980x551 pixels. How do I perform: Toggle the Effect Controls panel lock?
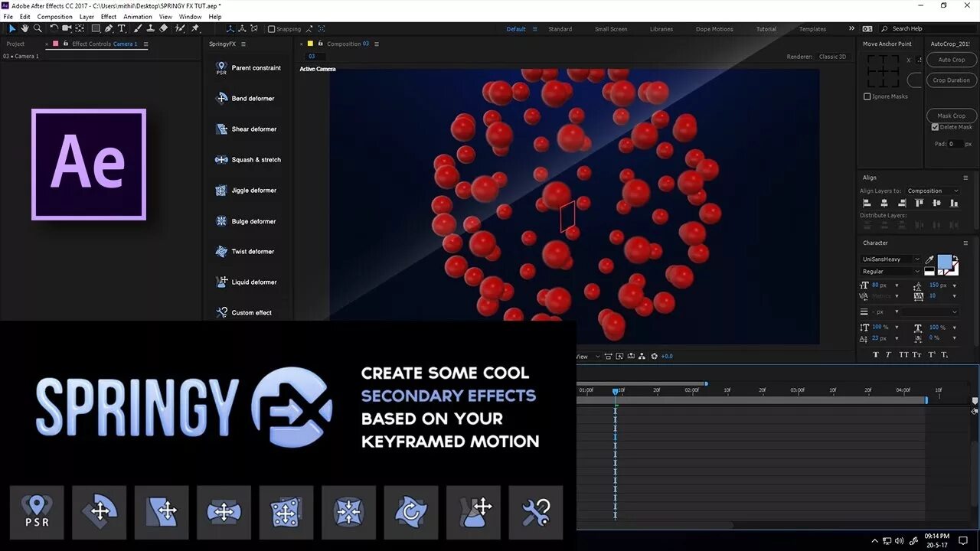tap(65, 44)
